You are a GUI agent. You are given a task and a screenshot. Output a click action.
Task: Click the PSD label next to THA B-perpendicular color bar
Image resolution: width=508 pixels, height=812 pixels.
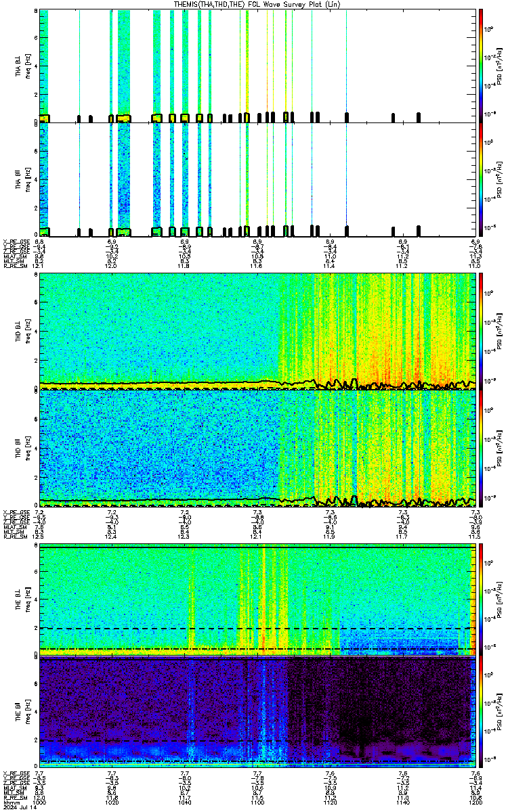(500, 66)
